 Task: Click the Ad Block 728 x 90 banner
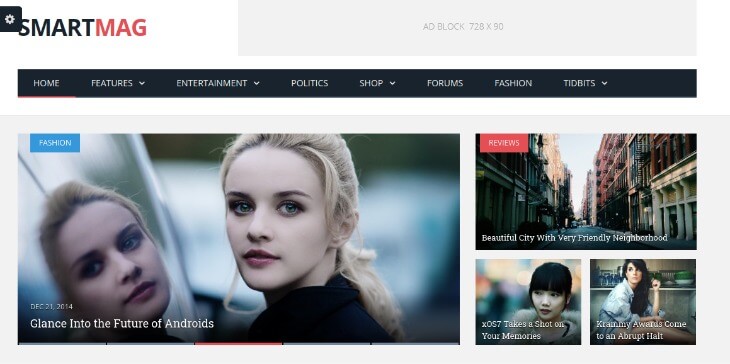(x=467, y=27)
